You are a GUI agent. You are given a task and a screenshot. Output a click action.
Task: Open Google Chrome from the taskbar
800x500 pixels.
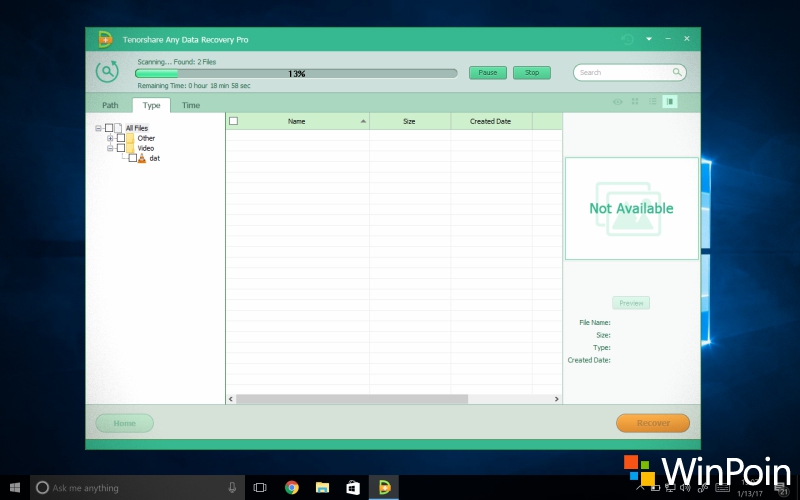(292, 488)
